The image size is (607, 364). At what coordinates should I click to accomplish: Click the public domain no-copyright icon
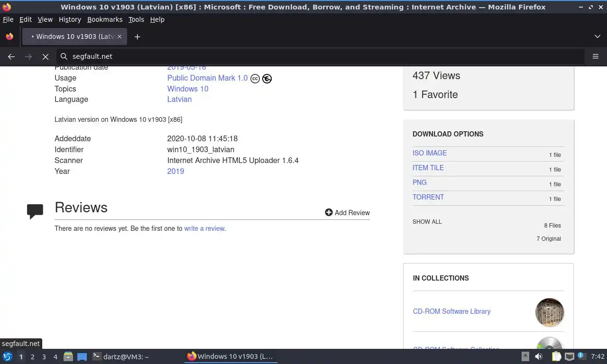click(x=267, y=79)
